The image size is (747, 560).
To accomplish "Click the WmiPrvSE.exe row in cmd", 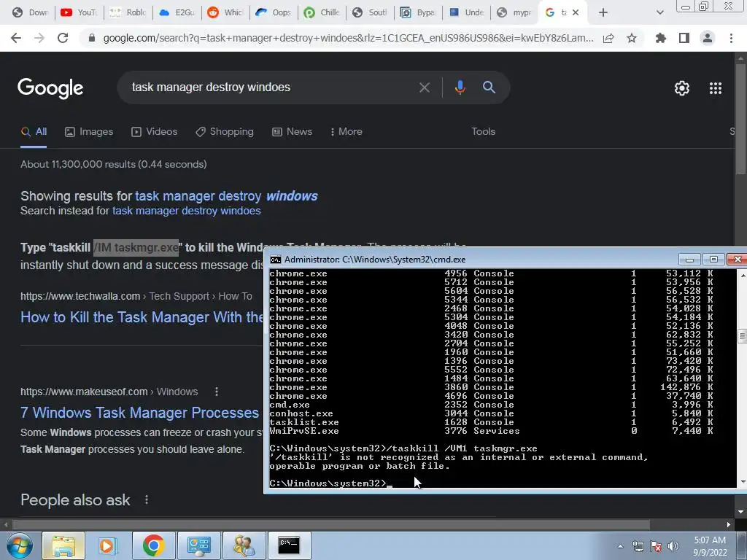I will click(491, 431).
